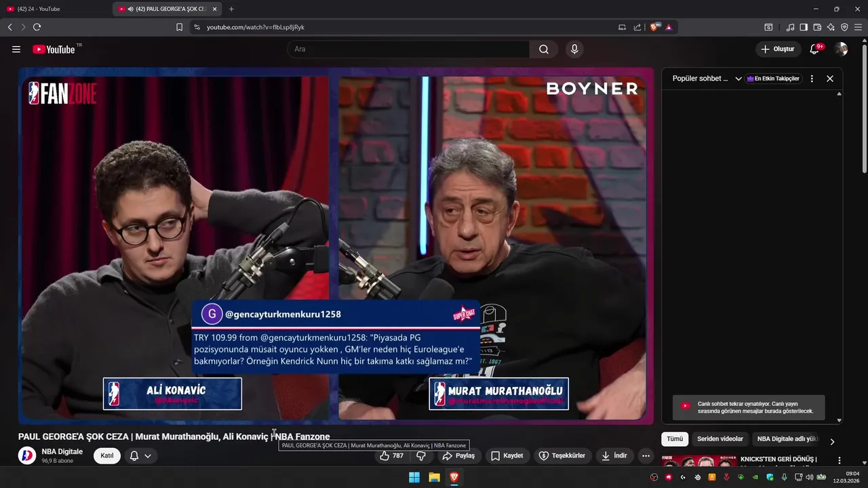Click the En Etkin Takipçiler chip

(773, 79)
